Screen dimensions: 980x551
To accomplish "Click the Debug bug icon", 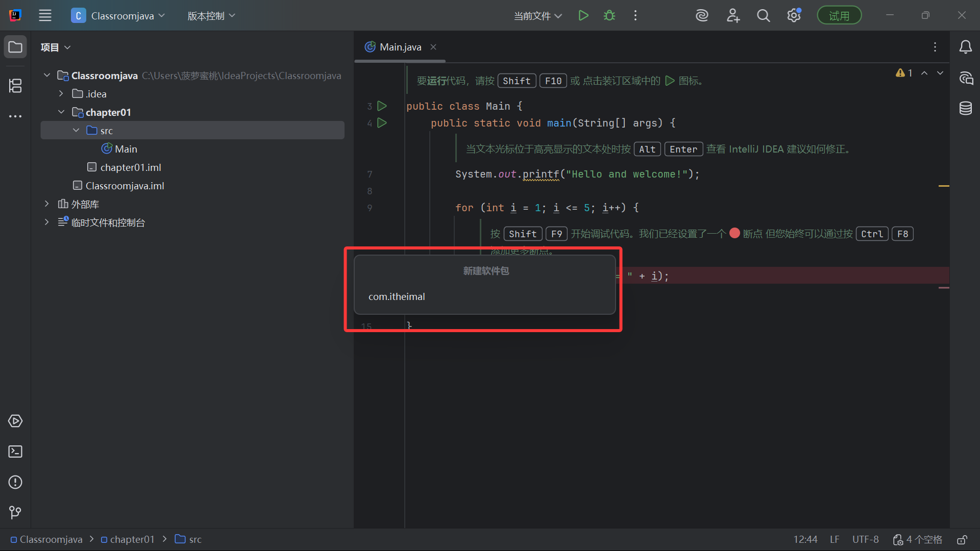I will (x=609, y=16).
